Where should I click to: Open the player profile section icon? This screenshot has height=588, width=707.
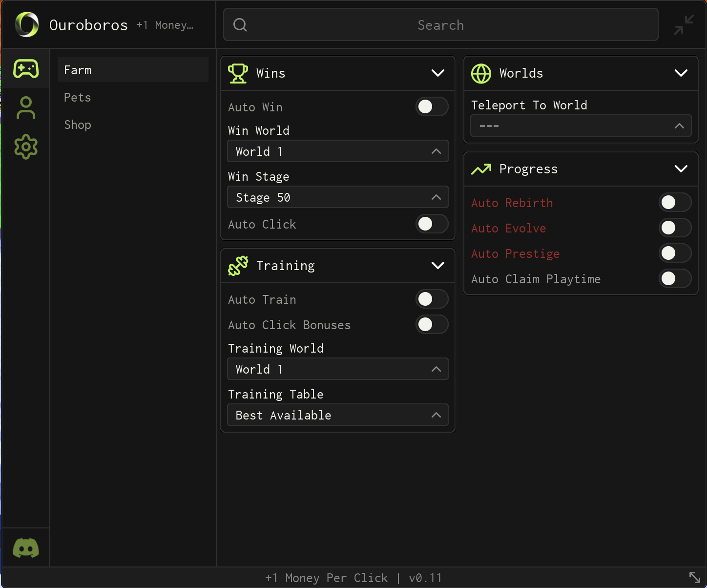pyautogui.click(x=26, y=108)
